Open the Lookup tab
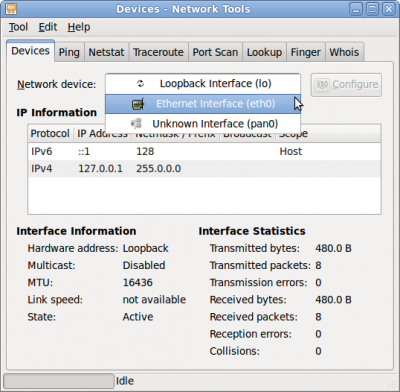 pos(264,52)
